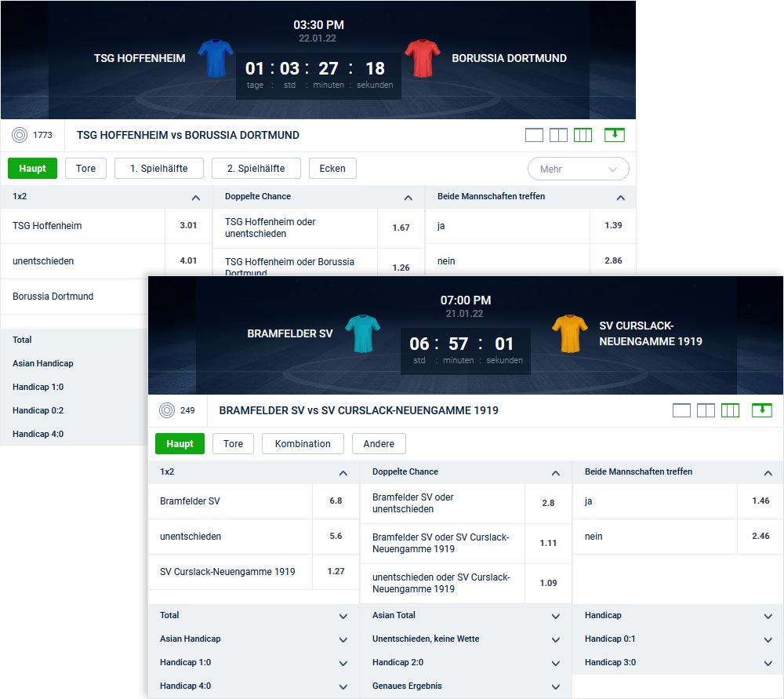Click green download icon in Hoffenheim panel

point(615,135)
